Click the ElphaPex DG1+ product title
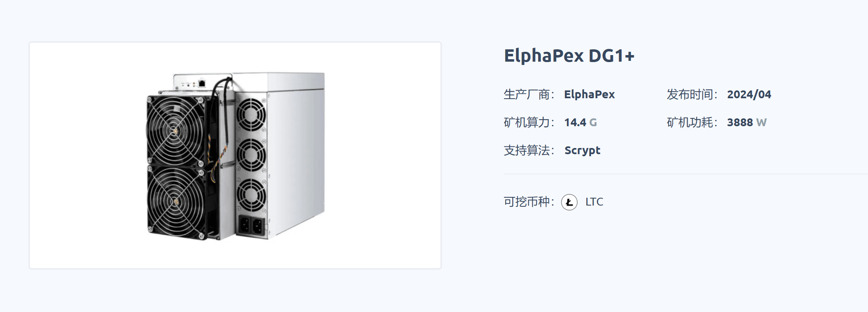This screenshot has height=312, width=868. pos(569,56)
